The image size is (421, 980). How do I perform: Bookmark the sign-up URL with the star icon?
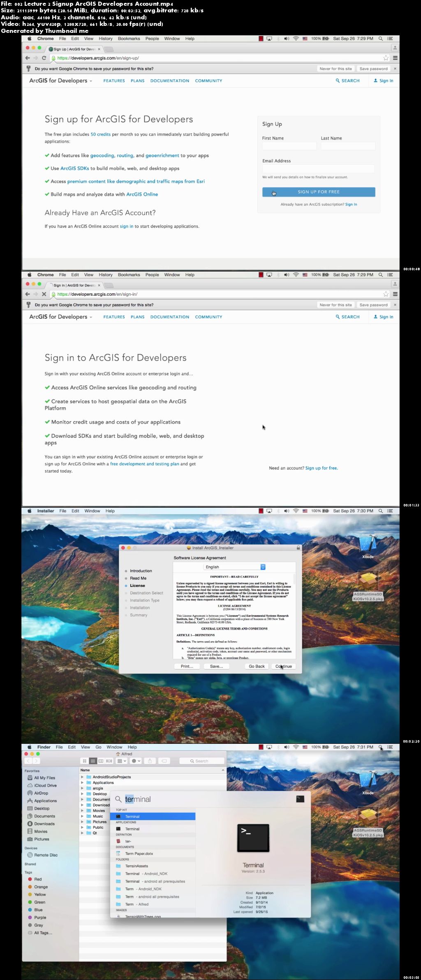(386, 58)
